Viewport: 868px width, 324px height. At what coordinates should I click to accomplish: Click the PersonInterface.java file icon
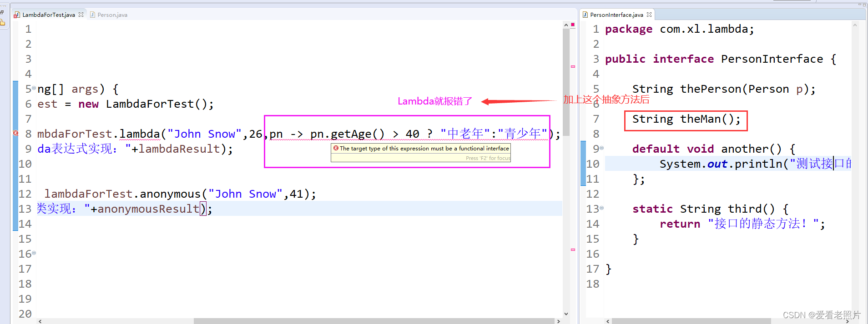pyautogui.click(x=585, y=15)
